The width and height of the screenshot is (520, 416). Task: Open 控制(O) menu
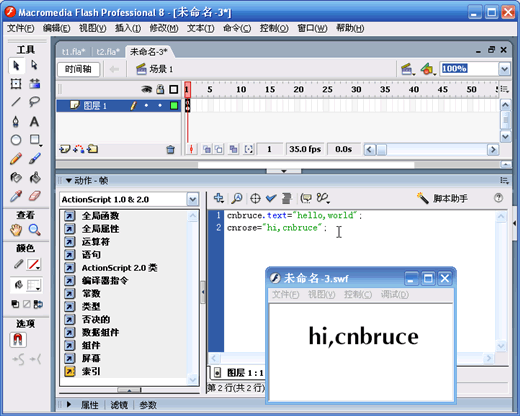[274, 28]
